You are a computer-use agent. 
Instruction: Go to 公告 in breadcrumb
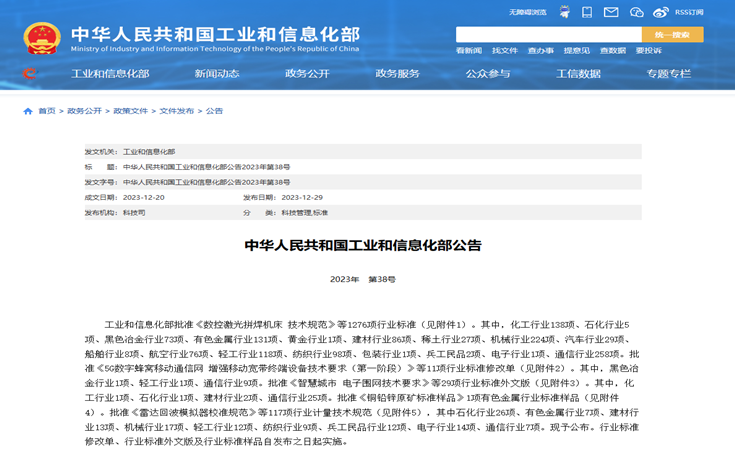pos(214,111)
